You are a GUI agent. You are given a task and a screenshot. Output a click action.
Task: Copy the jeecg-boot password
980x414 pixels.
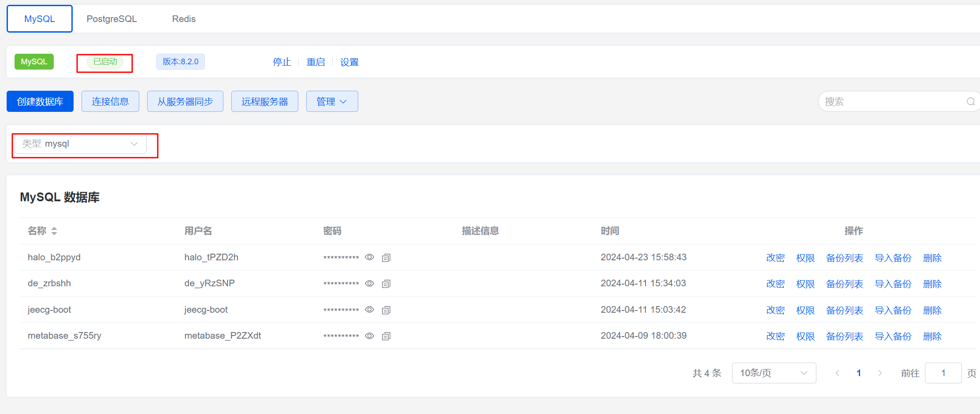[386, 310]
